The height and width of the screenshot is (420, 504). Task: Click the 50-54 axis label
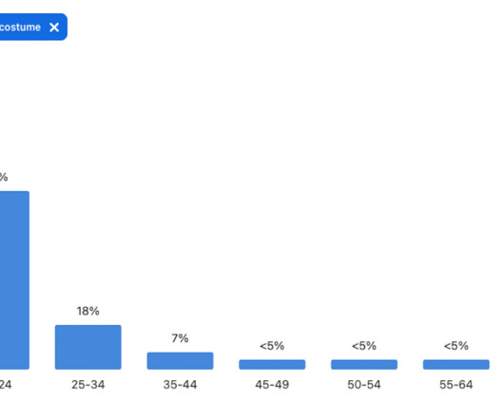tap(364, 385)
